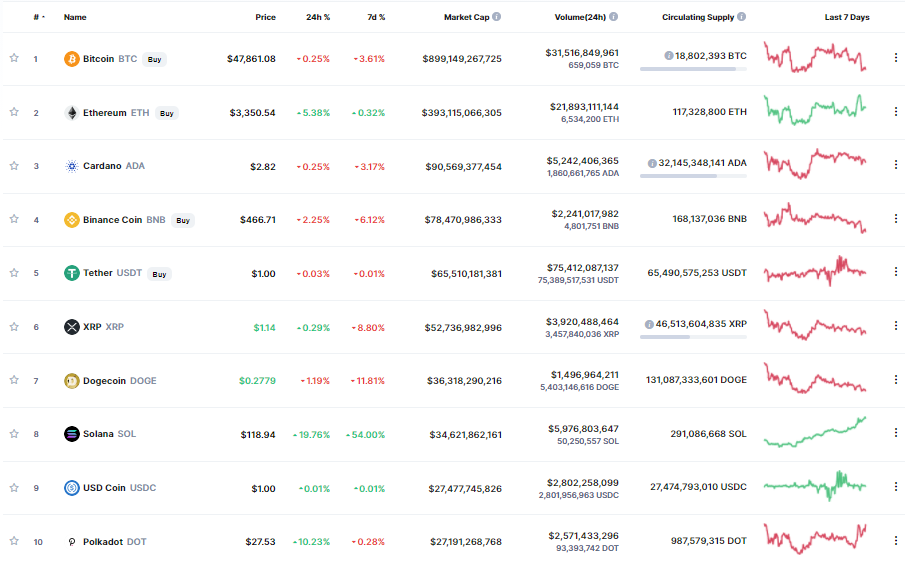
Task: Click Ethereum volume 6,534,200 ETH text
Action: tap(590, 119)
